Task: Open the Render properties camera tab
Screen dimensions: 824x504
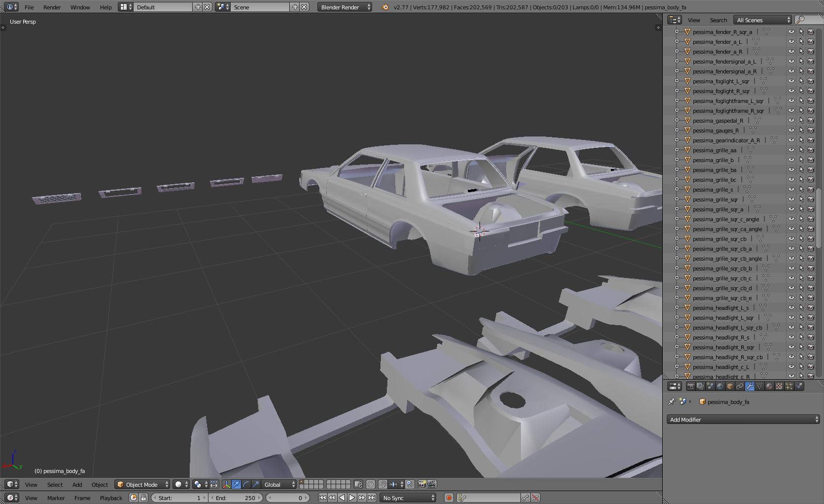Action: click(690, 387)
